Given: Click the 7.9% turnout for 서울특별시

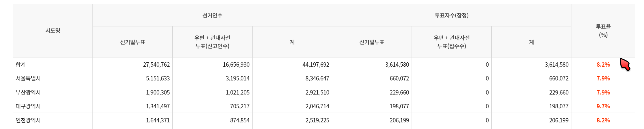Looking at the screenshot, I should click(603, 78).
